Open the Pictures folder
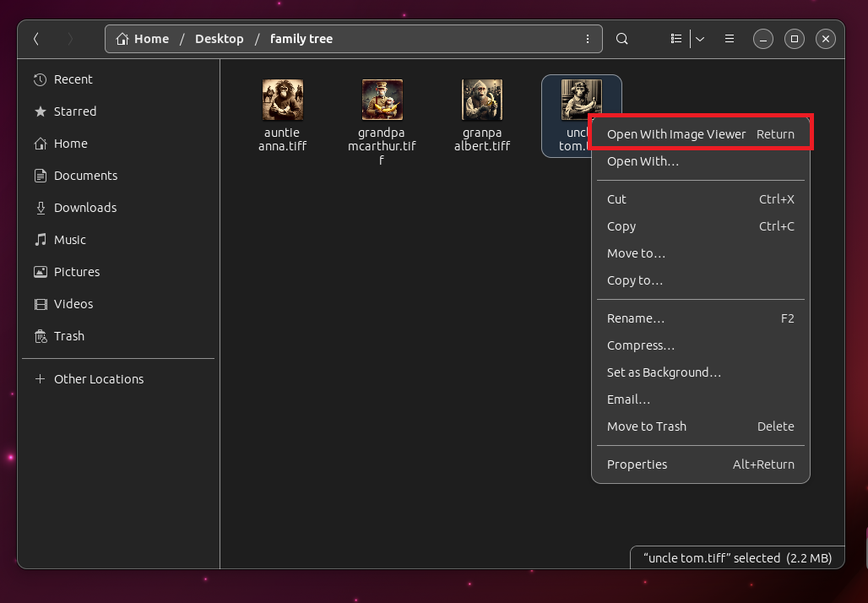 click(x=75, y=271)
